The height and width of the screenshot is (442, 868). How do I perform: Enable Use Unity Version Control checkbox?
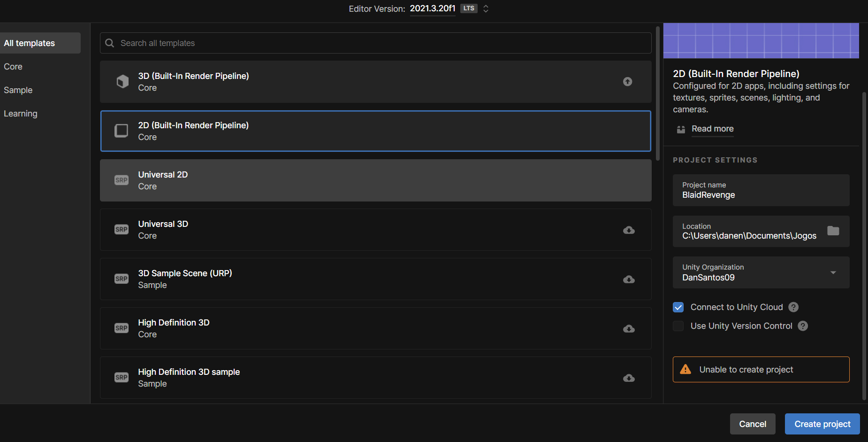pos(678,326)
